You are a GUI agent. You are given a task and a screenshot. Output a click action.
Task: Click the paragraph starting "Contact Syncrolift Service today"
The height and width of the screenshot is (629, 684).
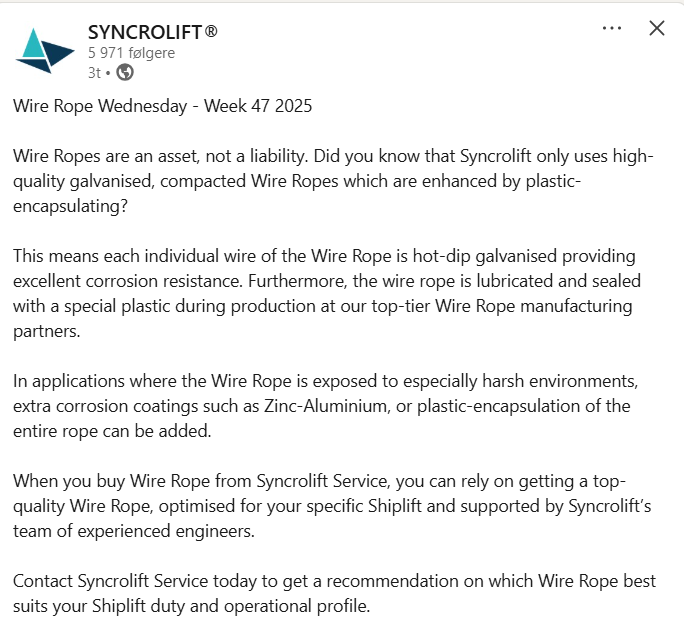330,594
